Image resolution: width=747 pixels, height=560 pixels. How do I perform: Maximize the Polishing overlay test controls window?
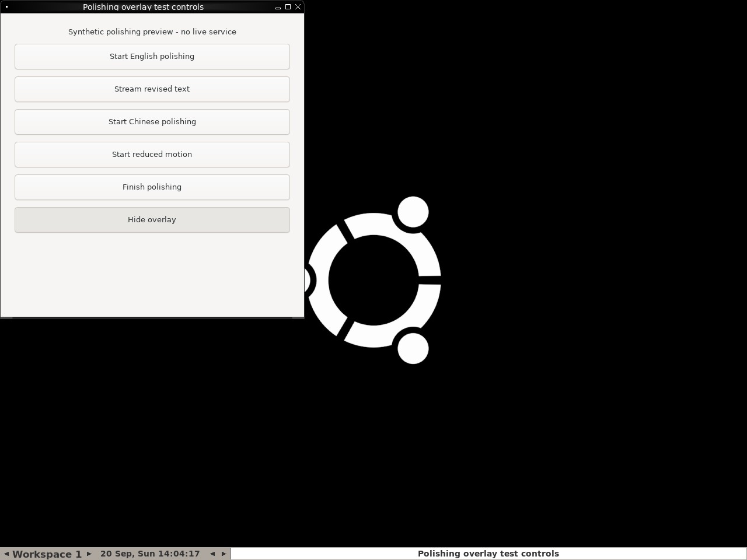point(288,7)
